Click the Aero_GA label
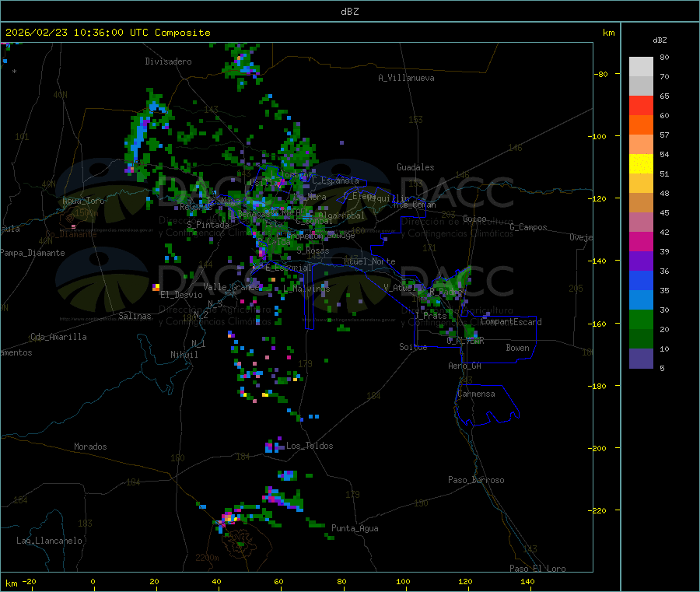Viewport: 700px width, 592px height. point(465,366)
